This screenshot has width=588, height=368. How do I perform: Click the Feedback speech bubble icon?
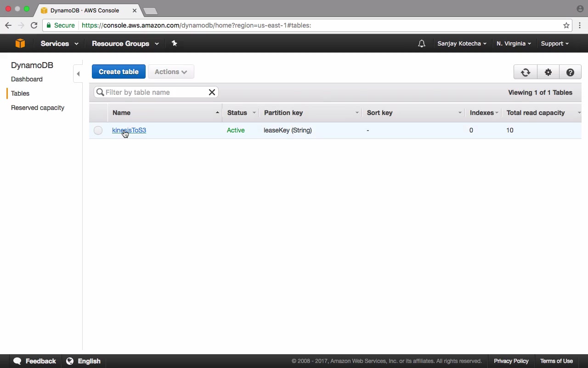17,361
